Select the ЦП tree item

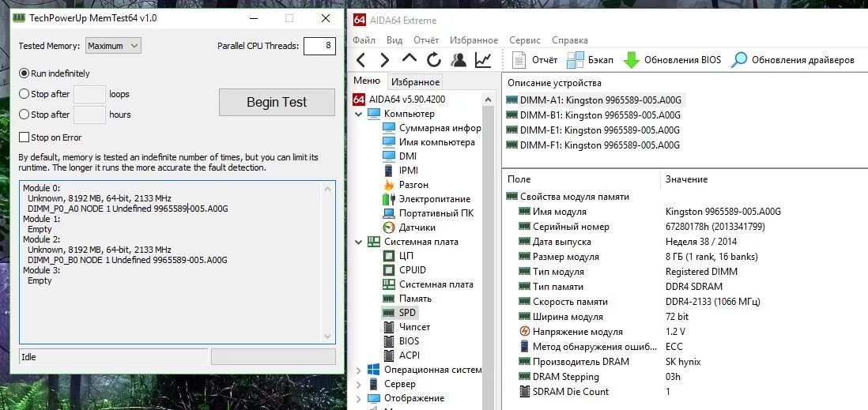(x=398, y=256)
